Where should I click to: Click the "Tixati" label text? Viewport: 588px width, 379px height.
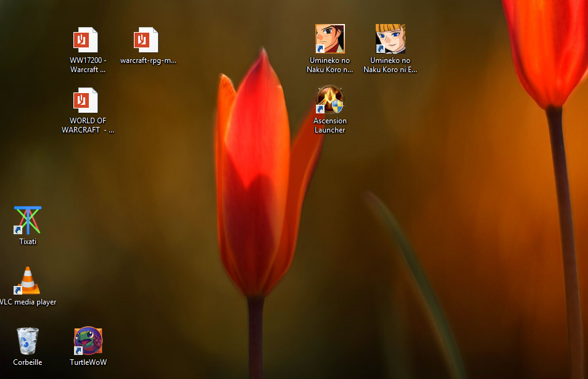pos(28,242)
